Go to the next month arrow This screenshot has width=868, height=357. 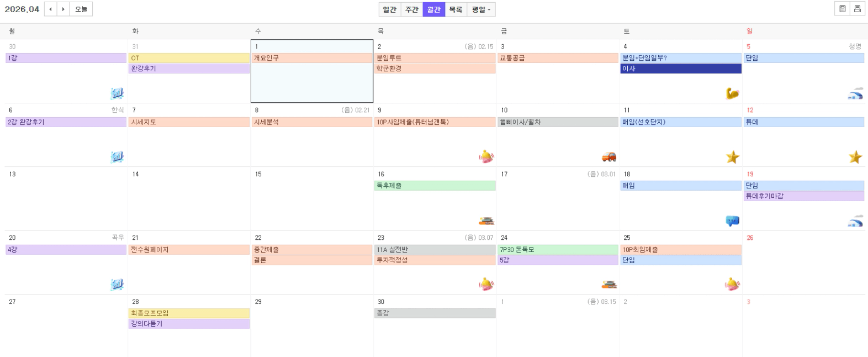[63, 9]
